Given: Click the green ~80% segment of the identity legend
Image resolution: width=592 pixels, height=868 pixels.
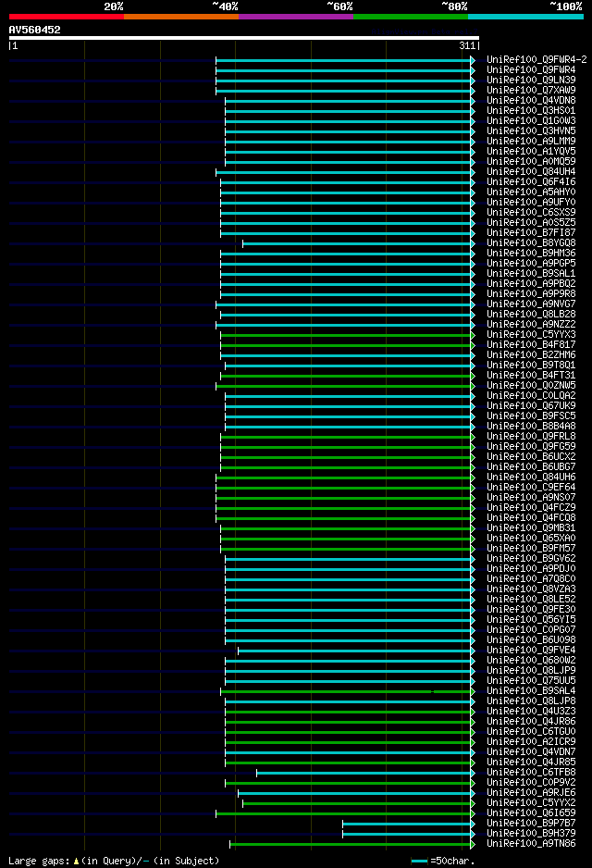Looking at the screenshot, I should (411, 17).
